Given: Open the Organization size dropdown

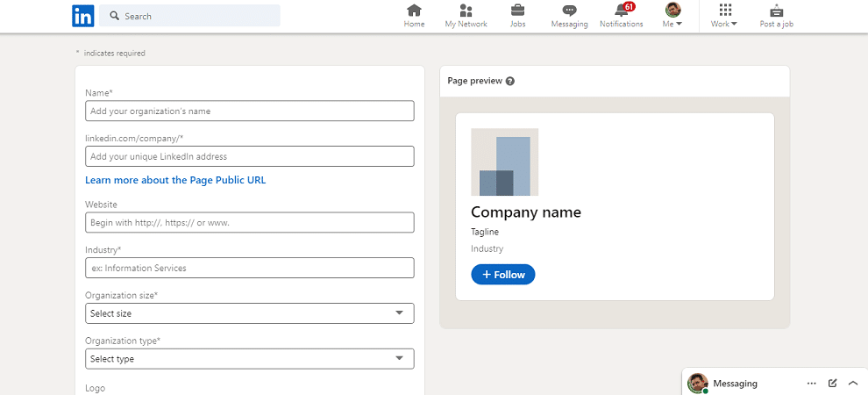Looking at the screenshot, I should (x=250, y=313).
